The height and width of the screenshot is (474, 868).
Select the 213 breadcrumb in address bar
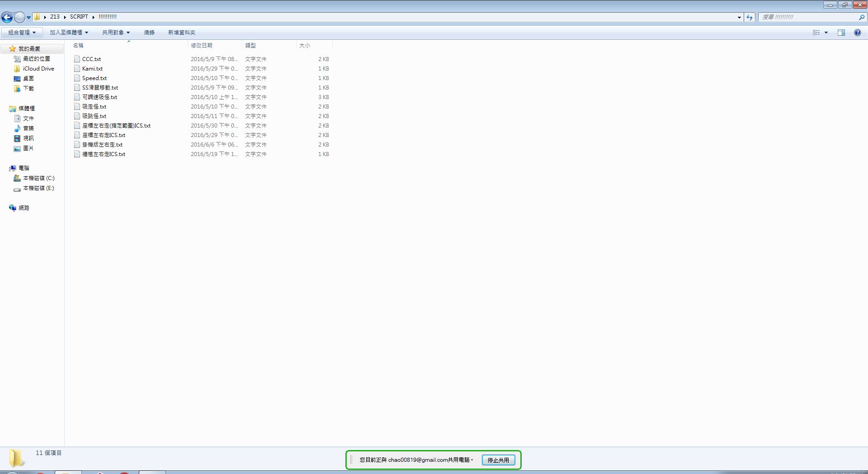[x=55, y=17]
